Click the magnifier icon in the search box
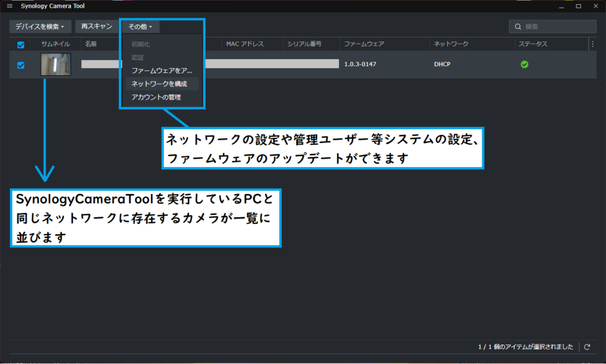Image resolution: width=606 pixels, height=364 pixels. click(x=518, y=27)
